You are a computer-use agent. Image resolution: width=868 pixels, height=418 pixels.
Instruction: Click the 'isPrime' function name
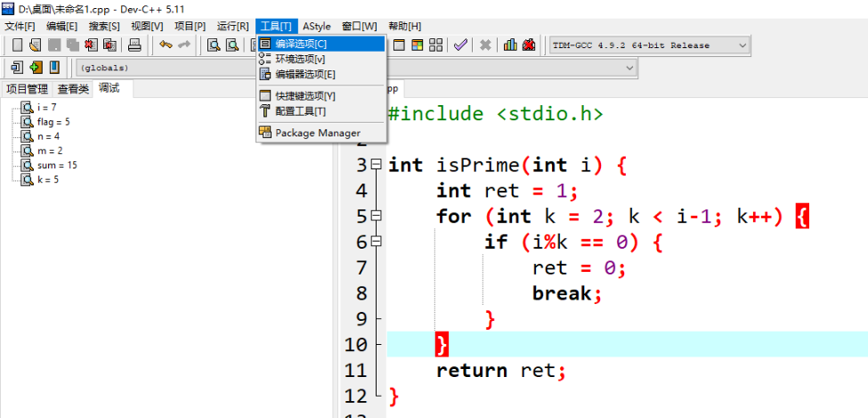(x=476, y=165)
